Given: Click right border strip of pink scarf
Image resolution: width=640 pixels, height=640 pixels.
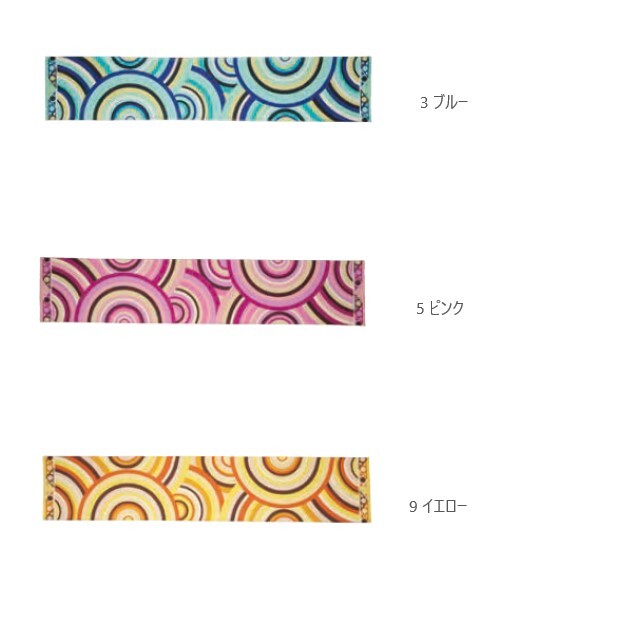Looking at the screenshot, I should [359, 292].
